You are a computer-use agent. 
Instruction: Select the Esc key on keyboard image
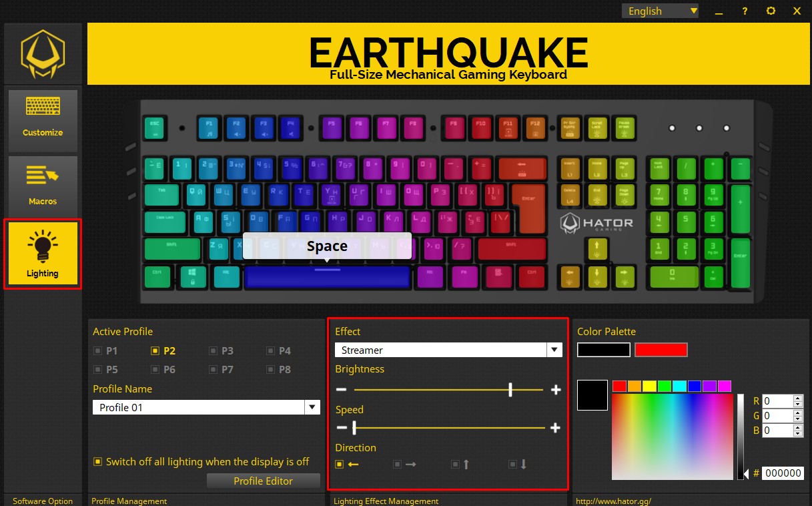click(x=155, y=127)
